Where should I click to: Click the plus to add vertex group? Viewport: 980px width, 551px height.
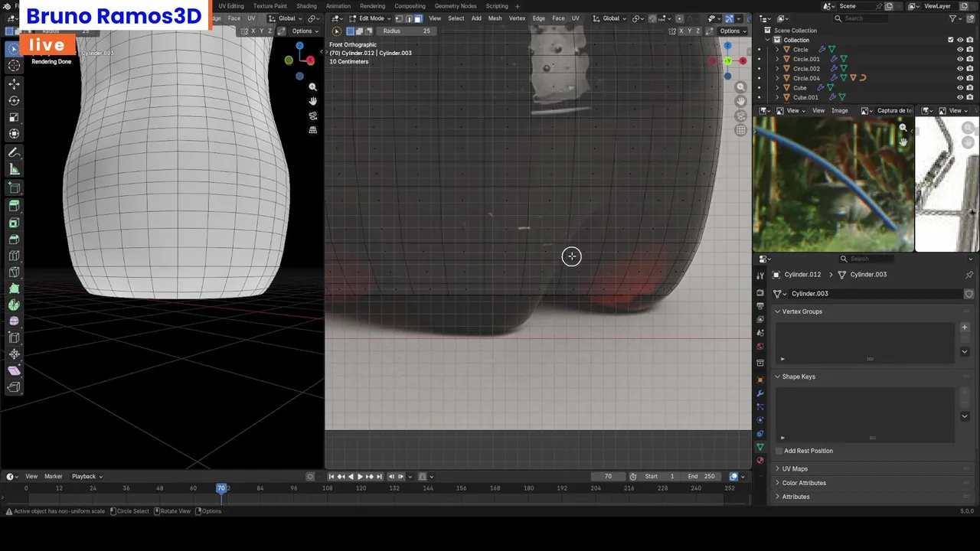964,328
